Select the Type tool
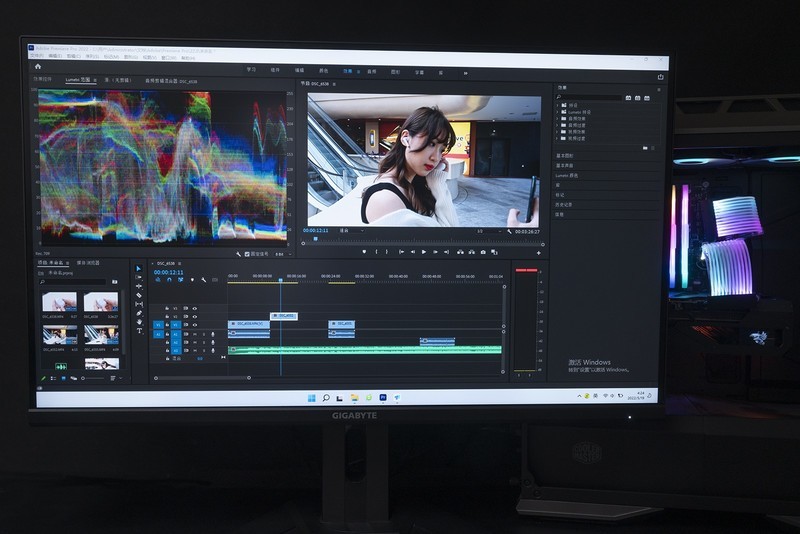The height and width of the screenshot is (534, 800). coord(139,330)
